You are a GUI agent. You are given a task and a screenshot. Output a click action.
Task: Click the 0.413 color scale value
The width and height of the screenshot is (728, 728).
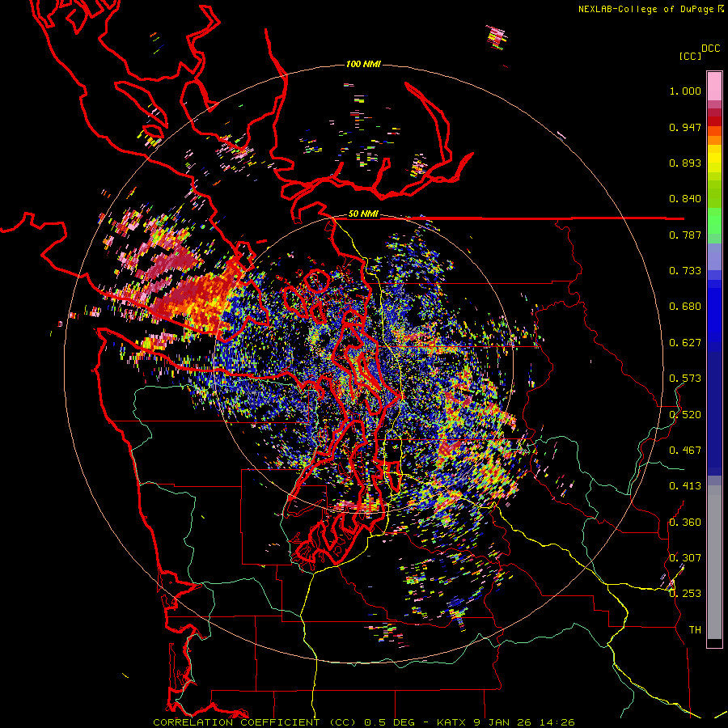coord(685,486)
